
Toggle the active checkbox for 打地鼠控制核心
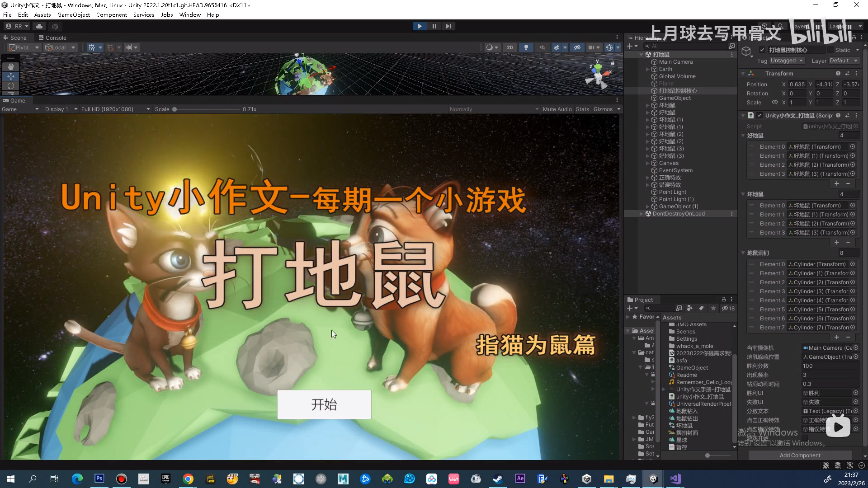tap(762, 50)
